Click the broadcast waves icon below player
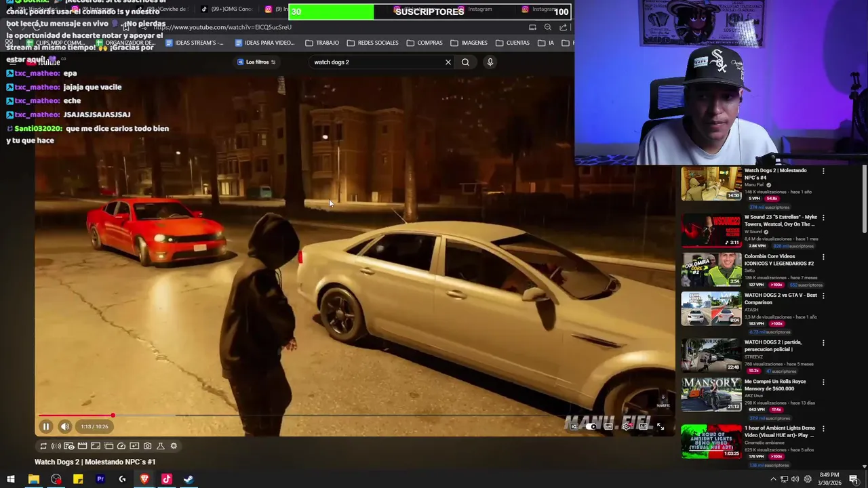 56,446
